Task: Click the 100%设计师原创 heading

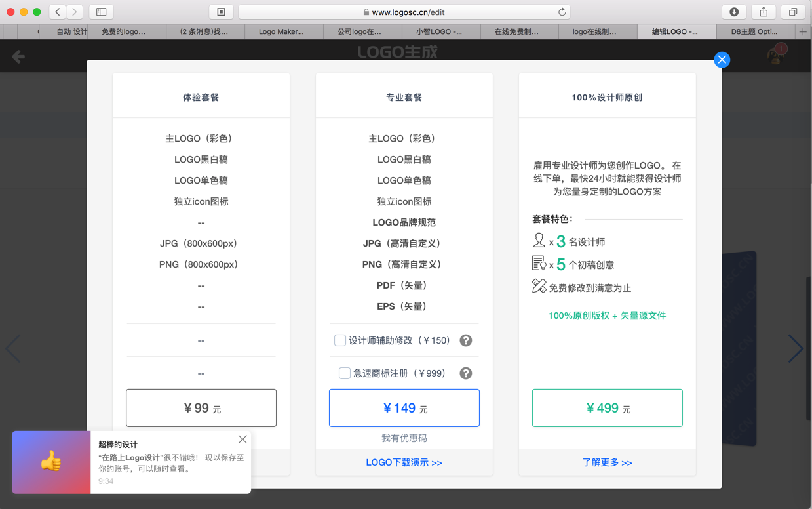Action: [x=607, y=97]
